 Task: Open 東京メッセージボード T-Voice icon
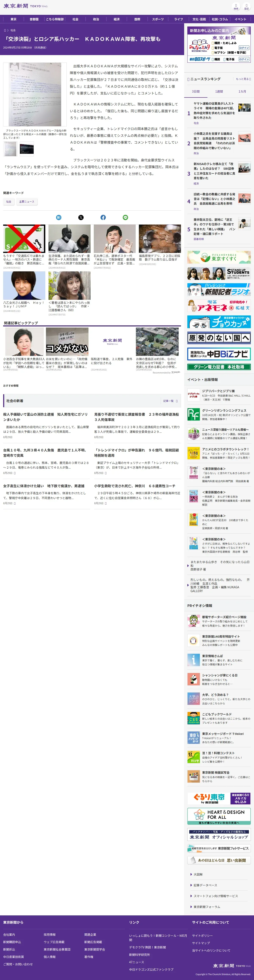[x=193, y=738]
